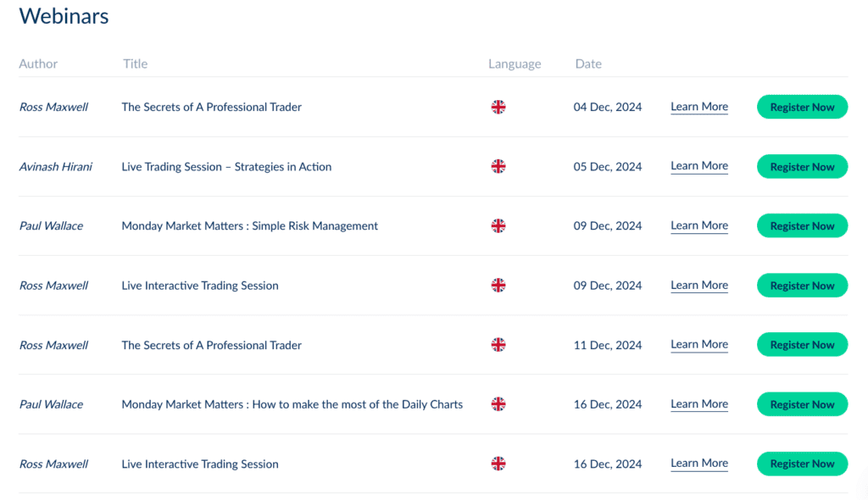Select title Live Trading Session – Strategies in Action
Viewport: 868px width, 500px height.
(x=226, y=167)
